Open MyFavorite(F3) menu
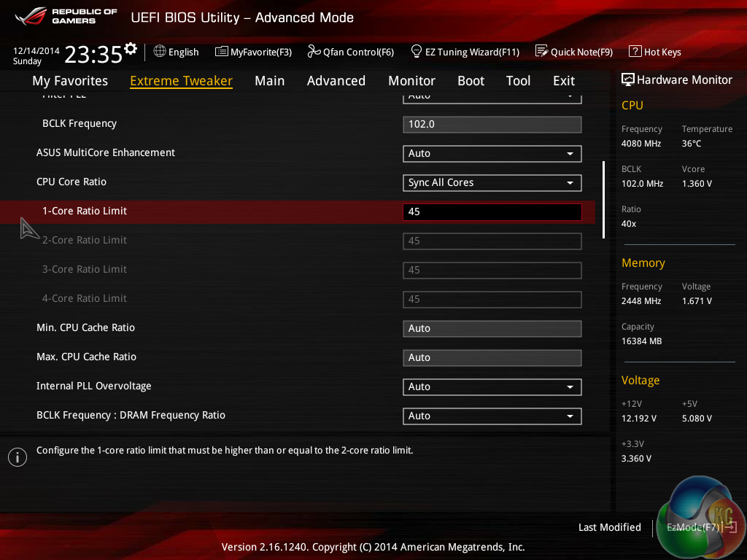Image resolution: width=747 pixels, height=560 pixels. (x=260, y=52)
